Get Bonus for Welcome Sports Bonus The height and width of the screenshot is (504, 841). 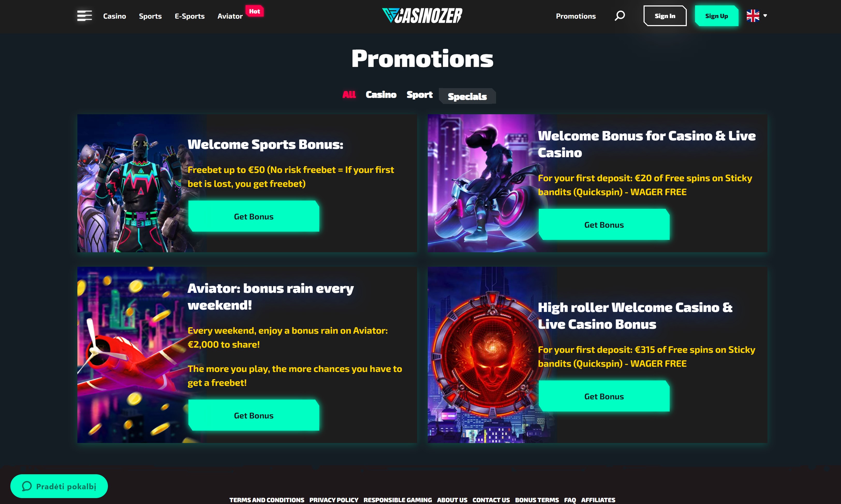(254, 216)
